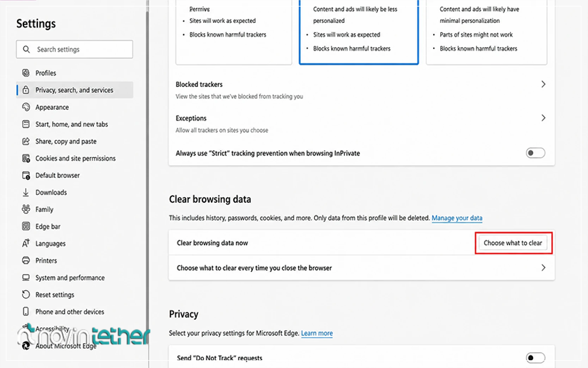This screenshot has width=588, height=368.
Task: Open System and performance settings page
Action: (70, 278)
